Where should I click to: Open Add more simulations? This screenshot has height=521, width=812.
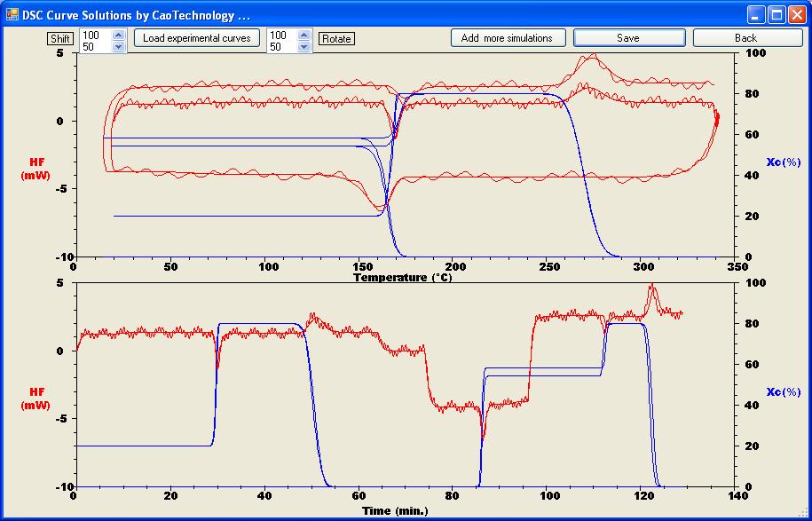tap(508, 37)
